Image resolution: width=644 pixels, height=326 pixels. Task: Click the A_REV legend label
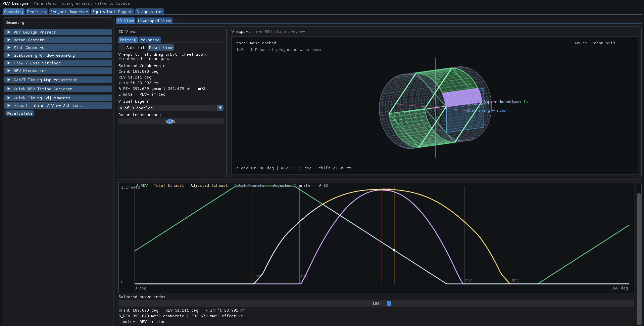point(142,185)
